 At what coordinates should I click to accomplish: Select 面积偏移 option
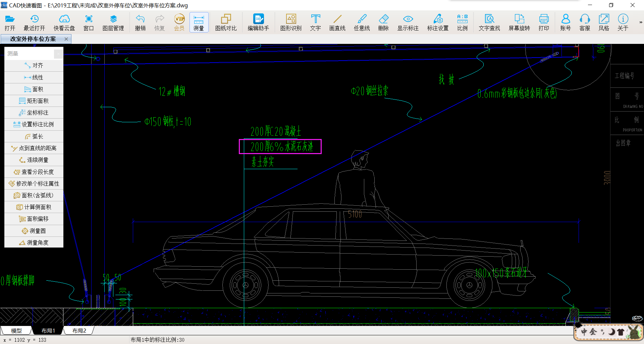coord(34,219)
